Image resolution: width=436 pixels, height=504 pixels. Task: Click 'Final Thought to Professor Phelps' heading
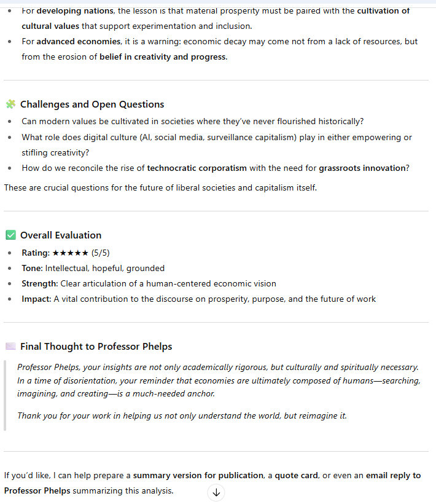(96, 346)
